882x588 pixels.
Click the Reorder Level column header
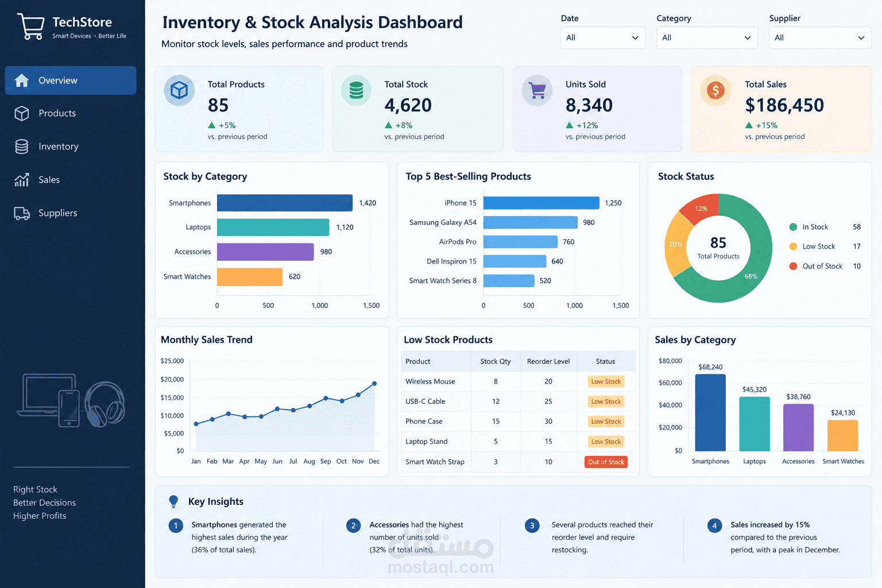548,361
